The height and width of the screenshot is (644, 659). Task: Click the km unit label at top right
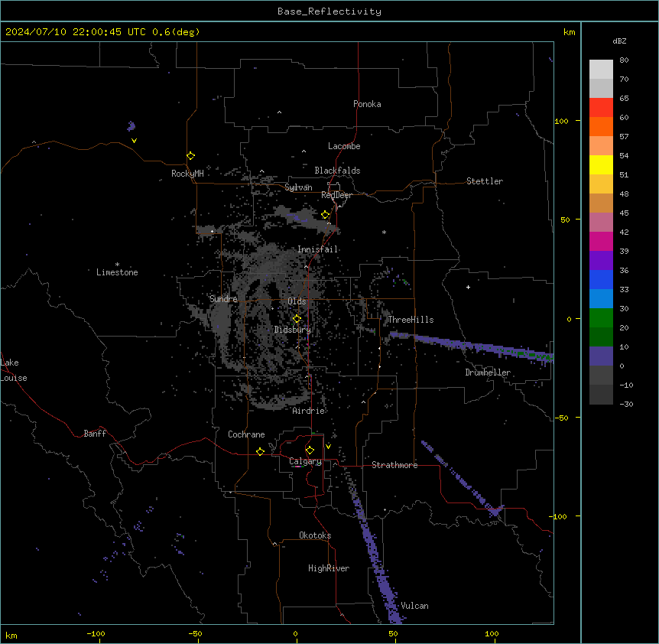pyautogui.click(x=570, y=32)
